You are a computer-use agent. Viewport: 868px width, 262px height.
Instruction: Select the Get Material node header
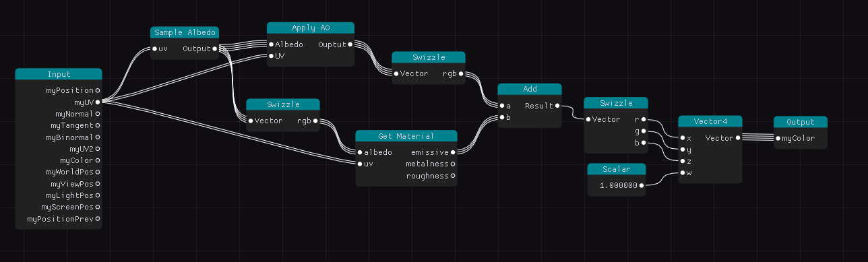click(406, 136)
